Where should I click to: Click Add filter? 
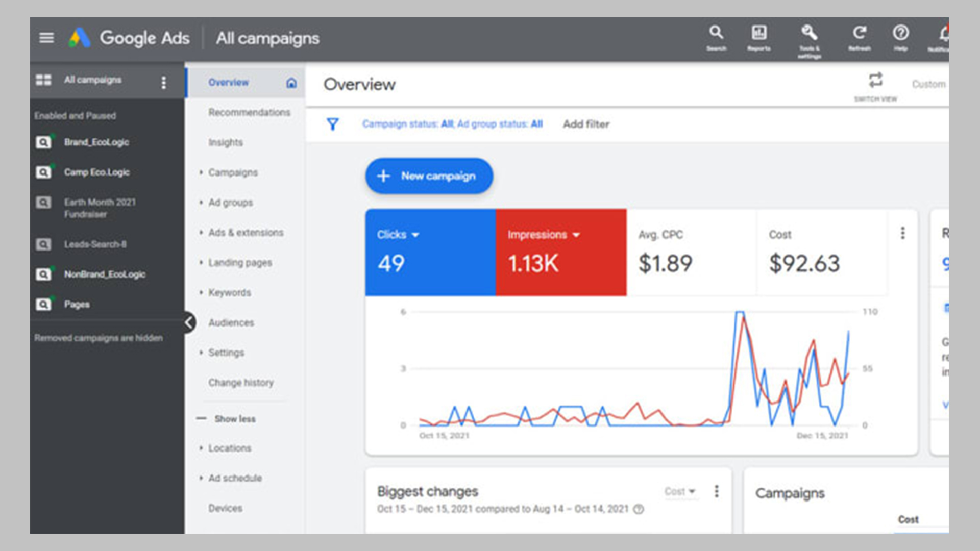(586, 124)
